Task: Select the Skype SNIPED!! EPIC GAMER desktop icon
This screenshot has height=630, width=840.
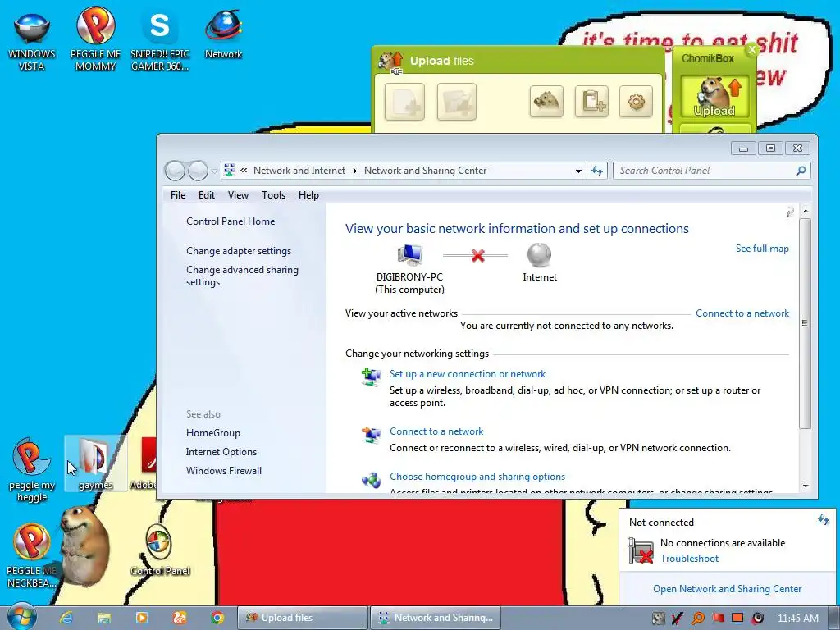Action: 160,40
